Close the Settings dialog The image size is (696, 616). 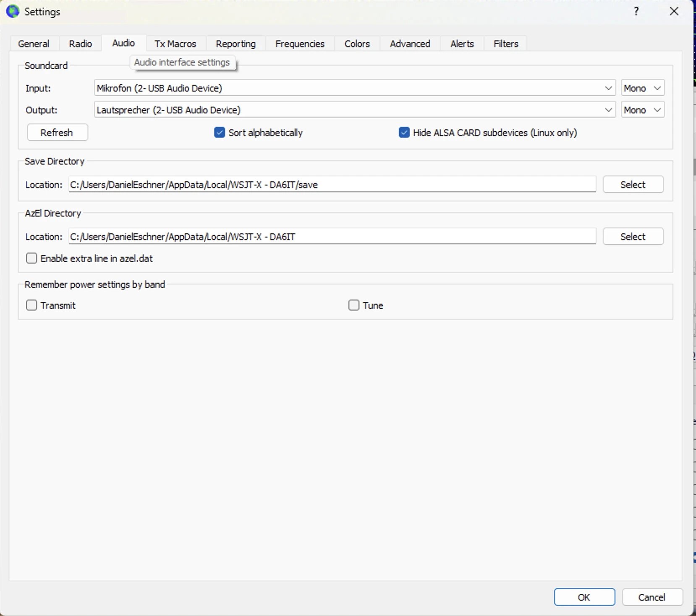click(674, 11)
